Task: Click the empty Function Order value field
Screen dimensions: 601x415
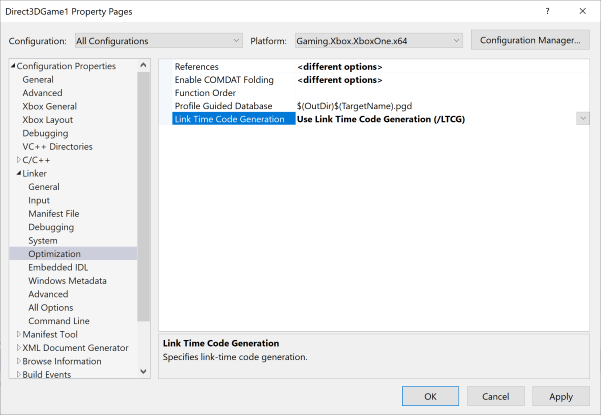Action: tap(442, 93)
